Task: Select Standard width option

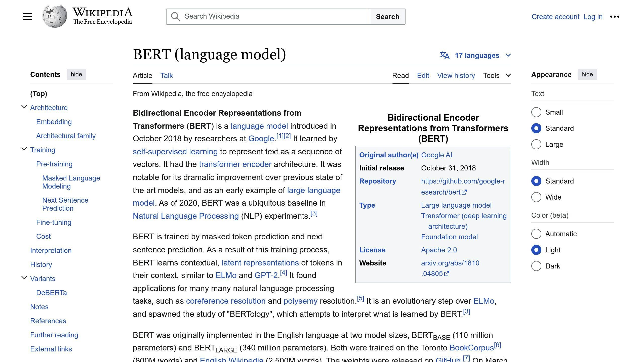Action: click(536, 181)
